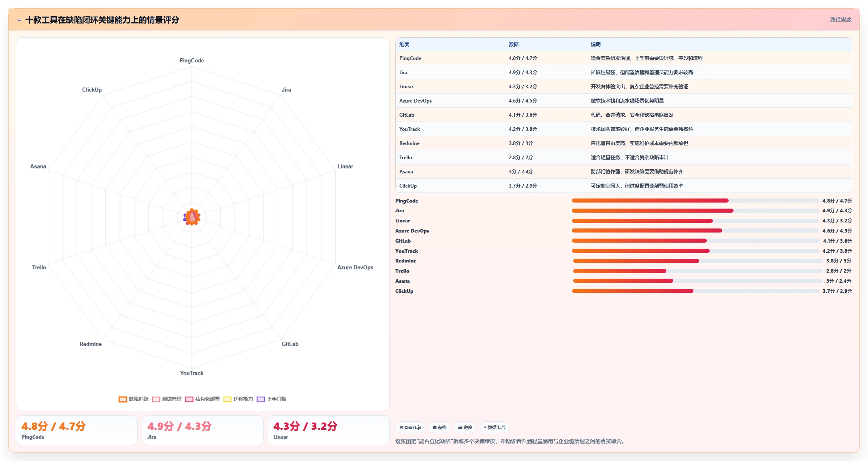
Task: Click the Asana progress bar
Action: [x=698, y=281]
